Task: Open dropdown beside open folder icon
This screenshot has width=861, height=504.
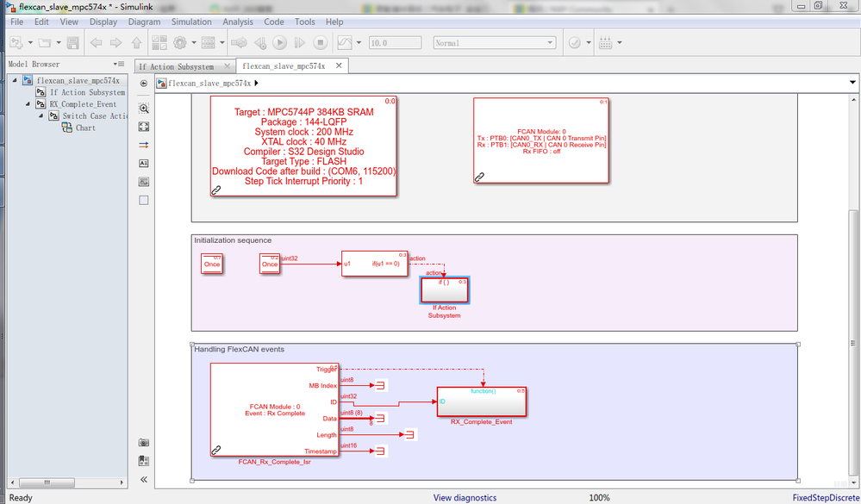Action: tap(59, 42)
